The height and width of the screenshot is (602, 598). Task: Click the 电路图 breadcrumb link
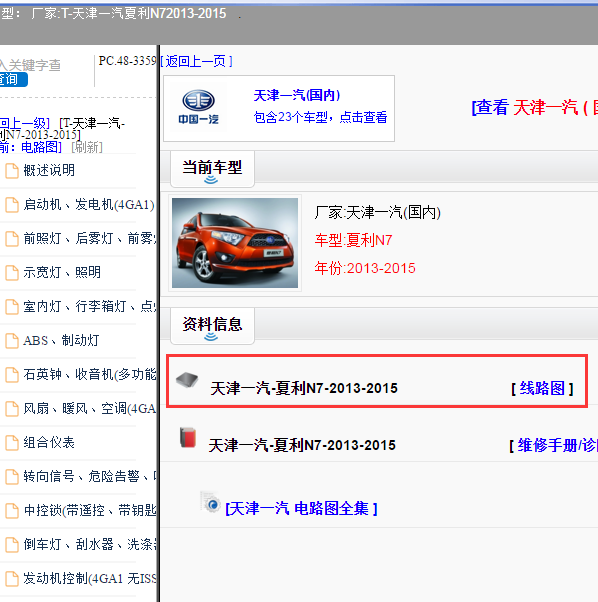point(40,147)
